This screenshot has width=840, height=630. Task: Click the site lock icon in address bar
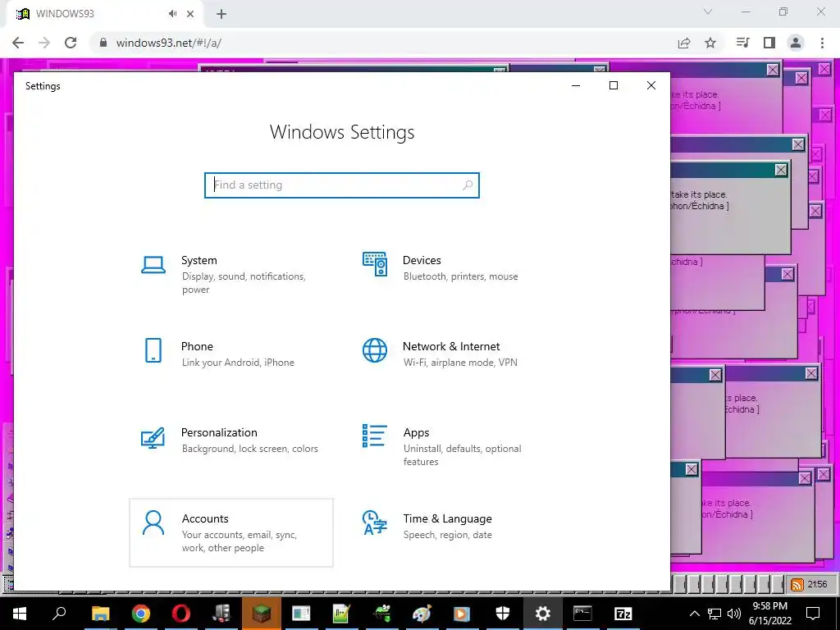point(103,43)
